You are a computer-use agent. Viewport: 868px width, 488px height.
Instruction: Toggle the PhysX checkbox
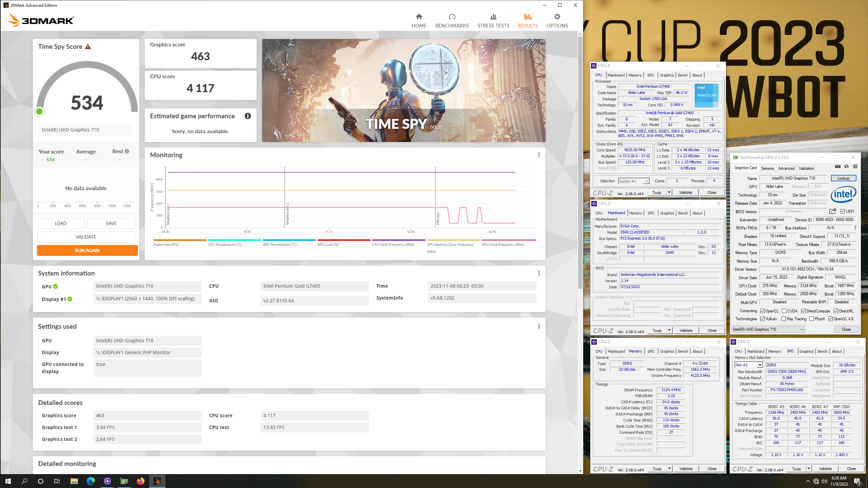point(812,319)
